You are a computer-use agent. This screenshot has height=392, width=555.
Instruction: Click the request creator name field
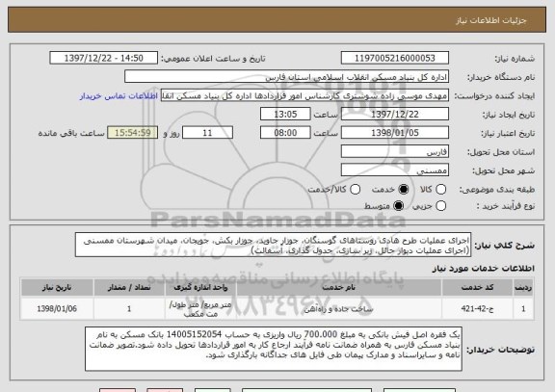[304, 95]
